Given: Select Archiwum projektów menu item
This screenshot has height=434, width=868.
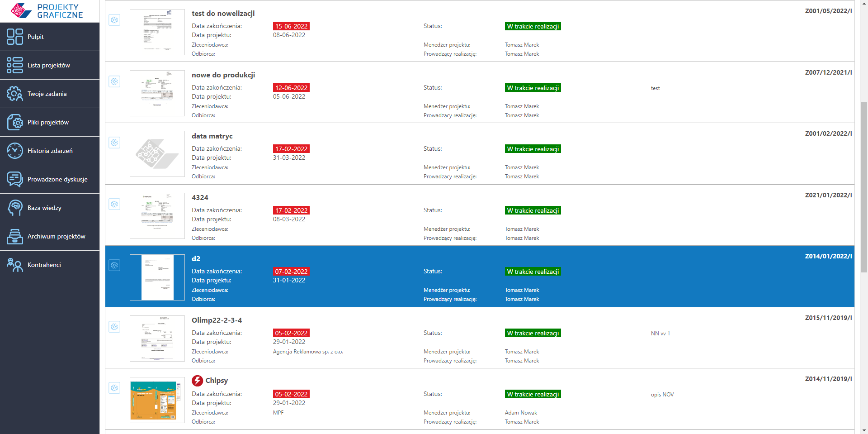Looking at the screenshot, I should click(56, 236).
